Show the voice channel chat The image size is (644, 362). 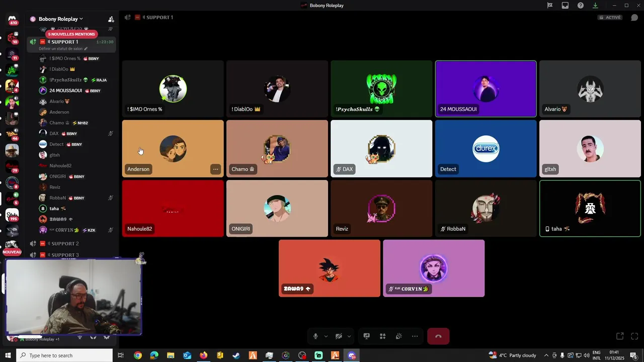pos(634,17)
